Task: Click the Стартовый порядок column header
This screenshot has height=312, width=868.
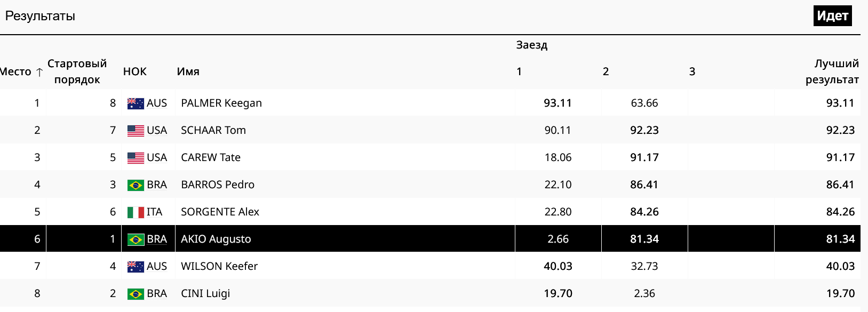Action: pyautogui.click(x=77, y=71)
